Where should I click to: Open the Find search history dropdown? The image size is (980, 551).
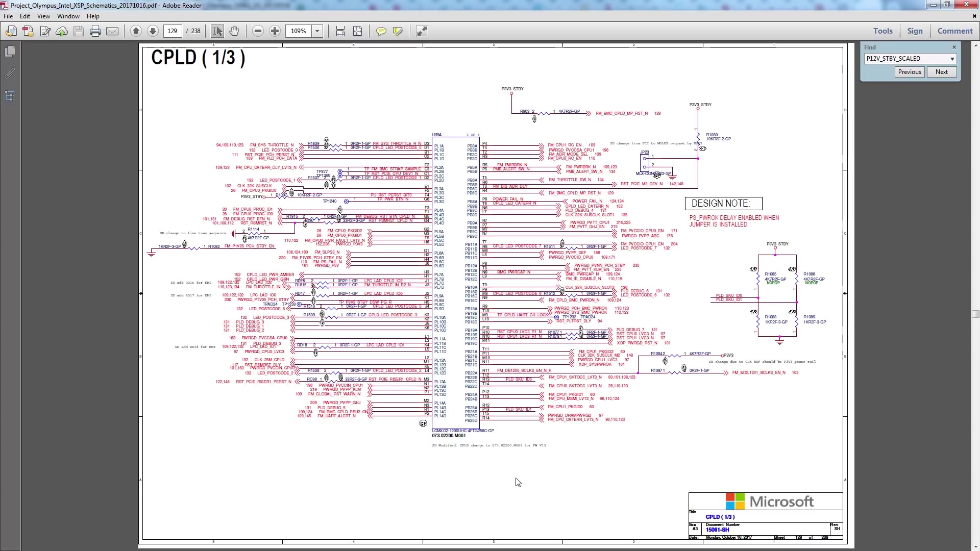[952, 59]
